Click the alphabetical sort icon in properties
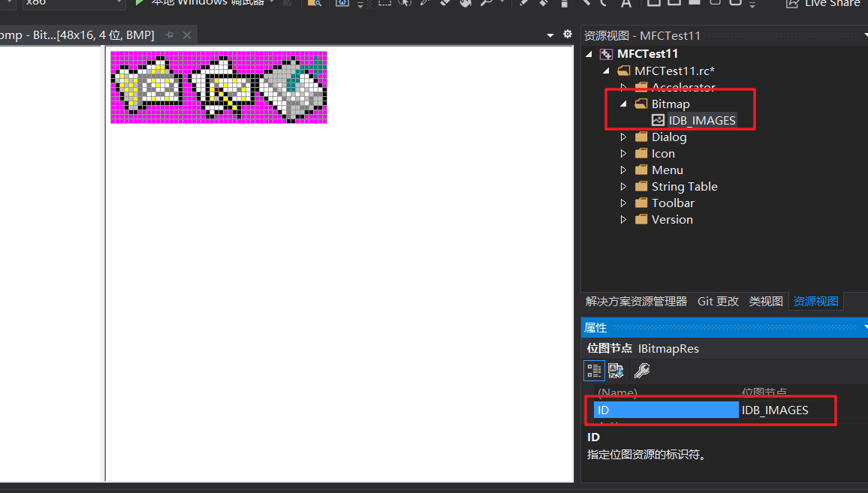This screenshot has width=868, height=493. [x=616, y=370]
